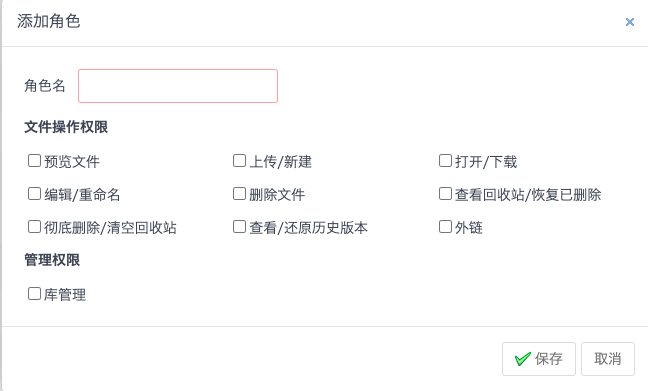The image size is (648, 391).
Task: Select the 删除文件 checkbox
Action: 239,194
